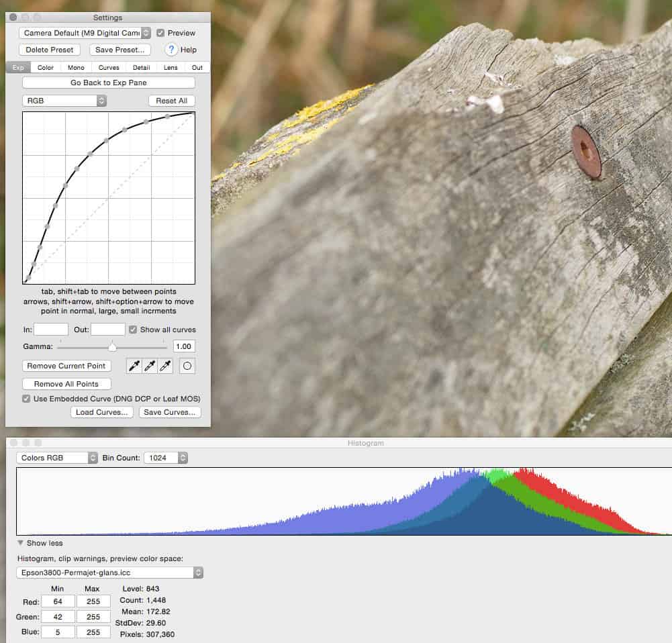
Task: Open the Detail tab
Action: [141, 67]
